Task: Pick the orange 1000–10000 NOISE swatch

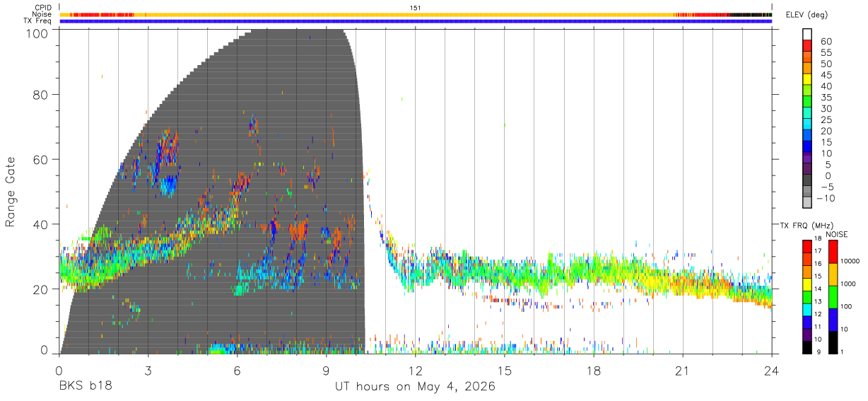Action: coord(832,274)
